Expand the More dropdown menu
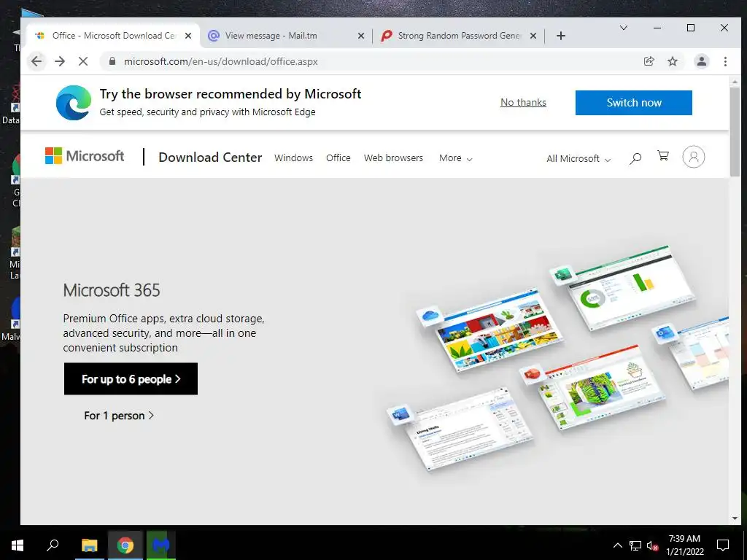The width and height of the screenshot is (747, 560). click(455, 158)
